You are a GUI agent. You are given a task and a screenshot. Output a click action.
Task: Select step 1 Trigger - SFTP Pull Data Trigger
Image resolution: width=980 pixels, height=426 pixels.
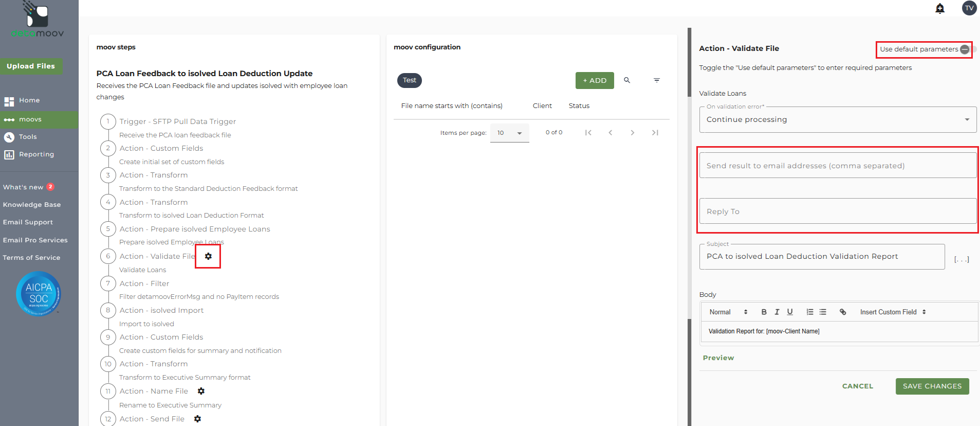178,121
